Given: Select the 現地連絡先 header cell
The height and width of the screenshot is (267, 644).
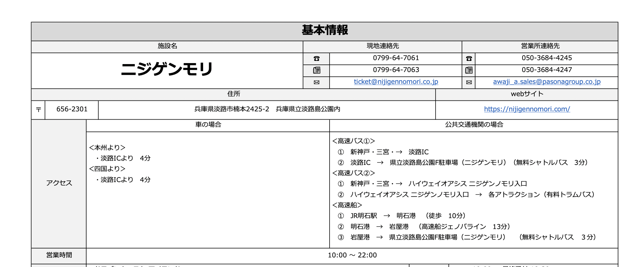Looking at the screenshot, I should click(x=382, y=46).
